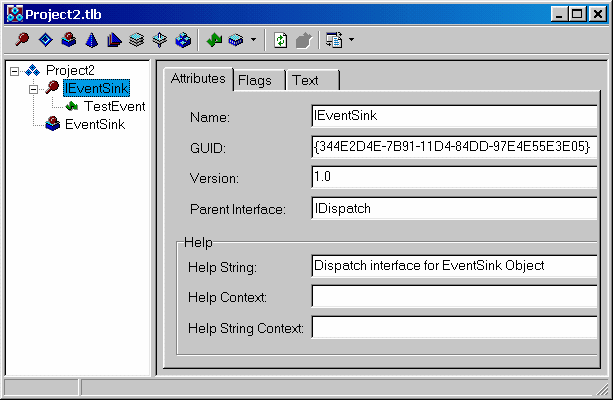Viewport: 613px width, 400px height.
Task: Click the New Module blue cube icon
Action: 183,41
